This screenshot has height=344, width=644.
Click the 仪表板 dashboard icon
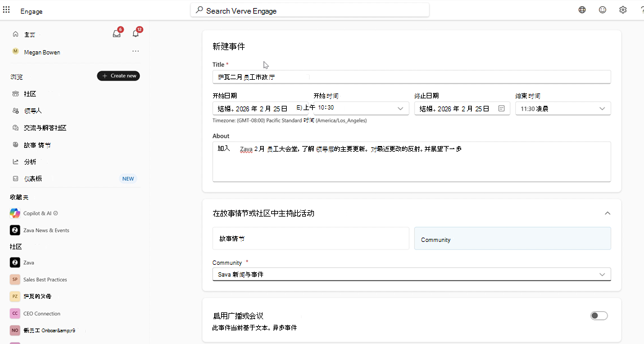15,179
